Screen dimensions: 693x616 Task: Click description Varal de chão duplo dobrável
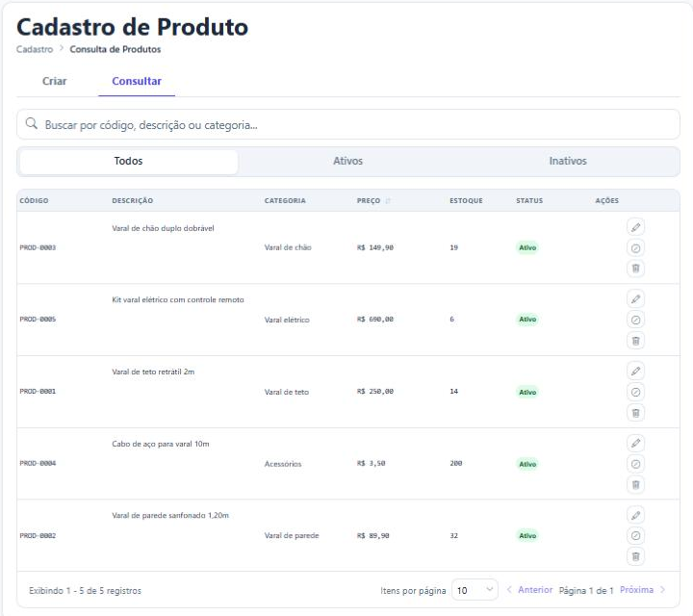coord(163,228)
